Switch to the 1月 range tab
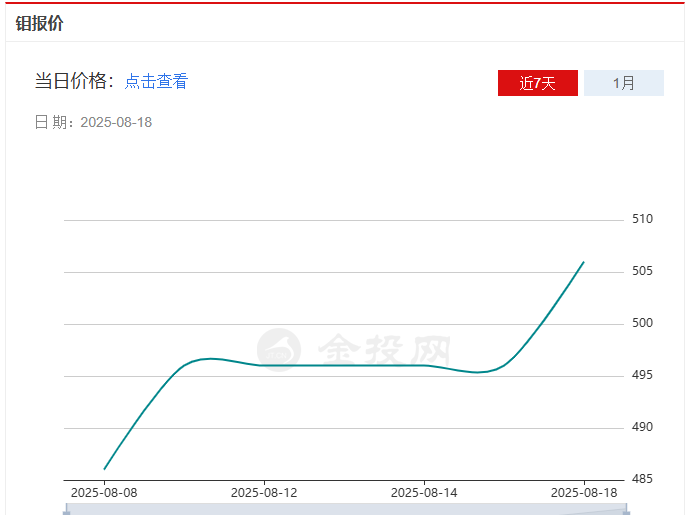This screenshot has height=515, width=698. pyautogui.click(x=624, y=83)
